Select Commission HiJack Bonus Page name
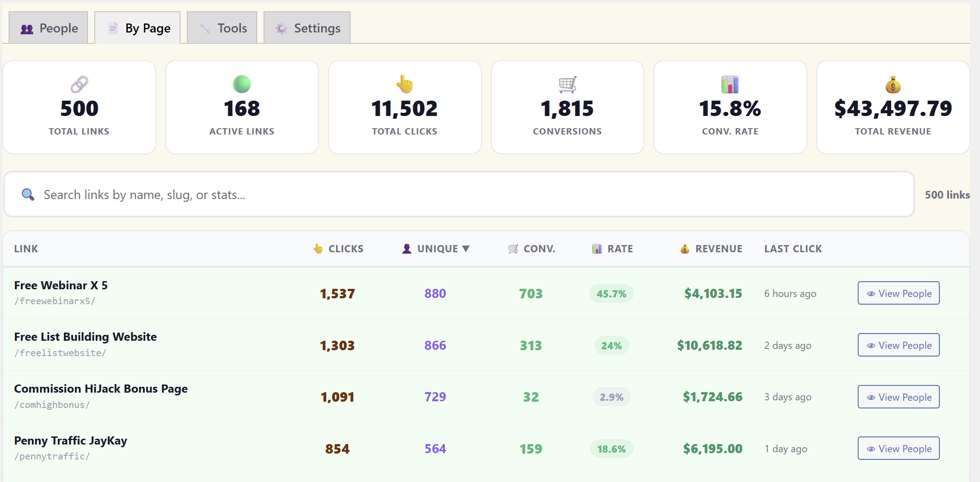This screenshot has width=980, height=482. click(x=101, y=389)
